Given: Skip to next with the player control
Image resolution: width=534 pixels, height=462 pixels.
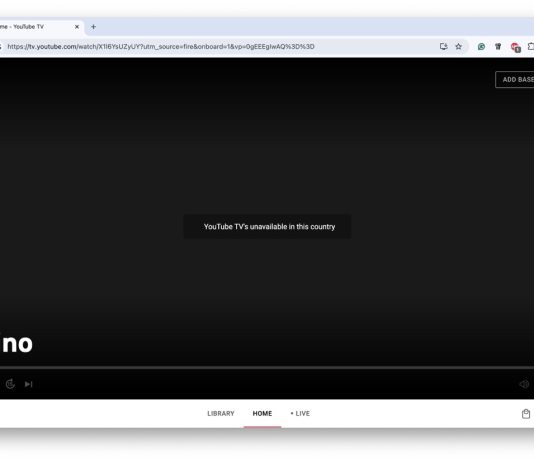Looking at the screenshot, I should [x=29, y=384].
